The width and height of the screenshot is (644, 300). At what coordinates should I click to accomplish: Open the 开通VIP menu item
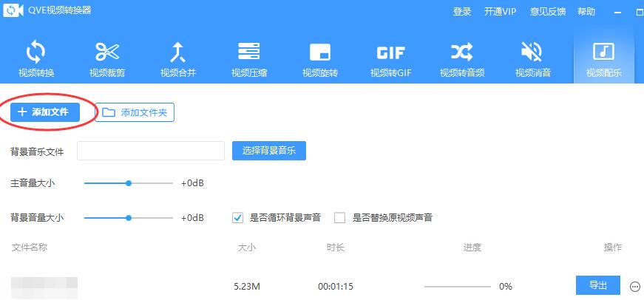point(500,12)
